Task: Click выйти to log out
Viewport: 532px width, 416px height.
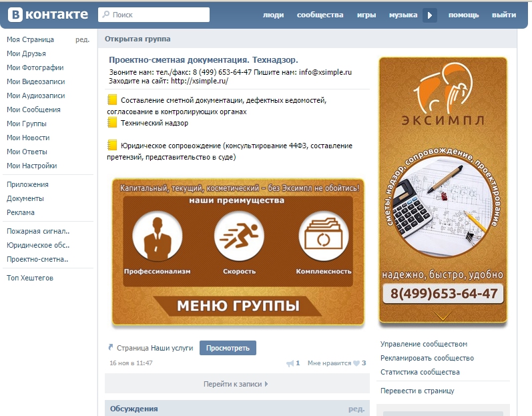Action: 504,15
